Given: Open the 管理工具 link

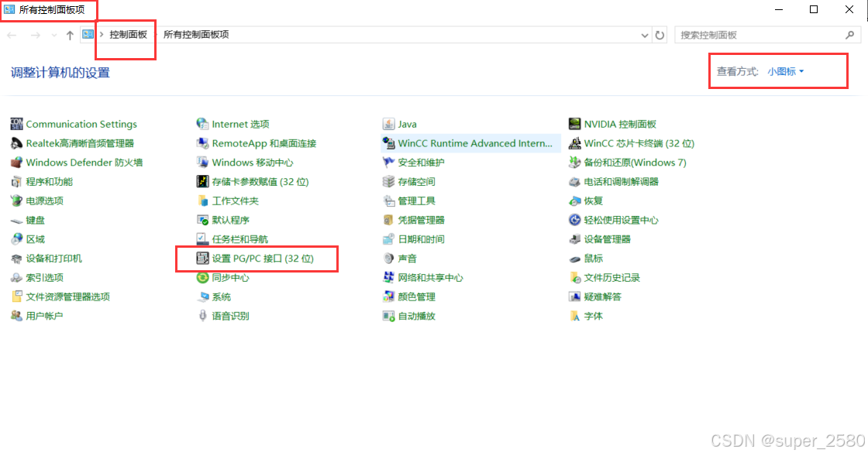Looking at the screenshot, I should pos(416,201).
